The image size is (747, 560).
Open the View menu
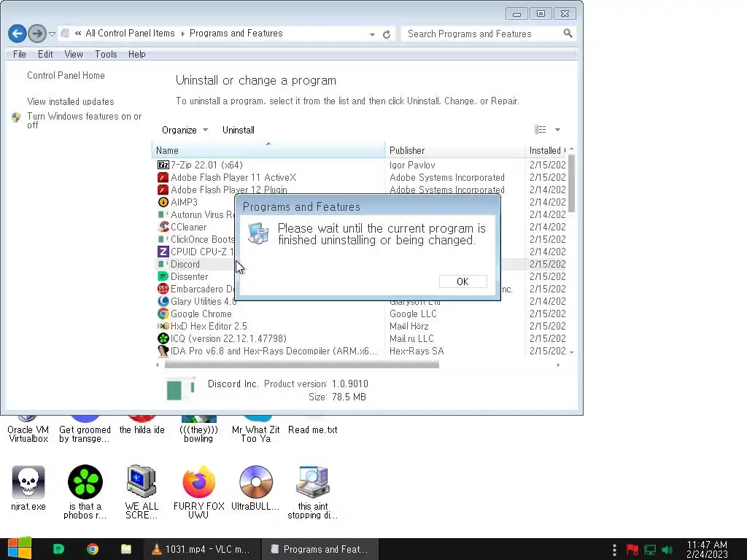(74, 54)
